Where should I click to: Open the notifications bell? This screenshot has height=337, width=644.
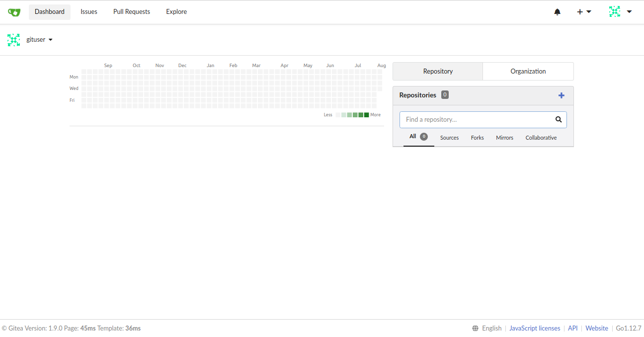click(557, 12)
